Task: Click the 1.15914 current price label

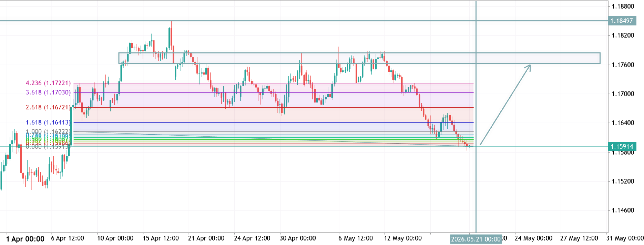Action: coord(622,147)
